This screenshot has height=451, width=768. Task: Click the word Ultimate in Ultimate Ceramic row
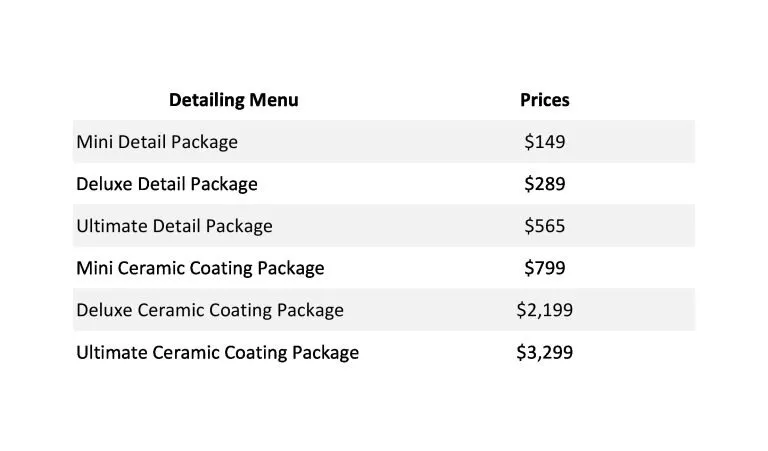tap(112, 352)
